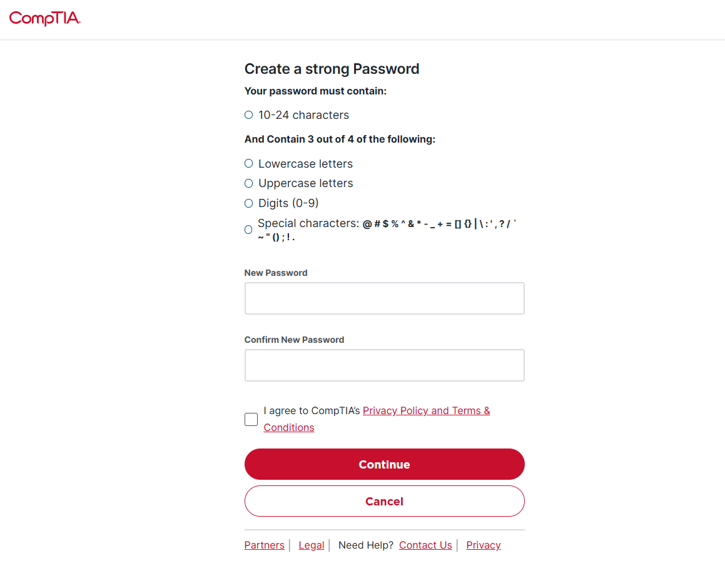Click the 'Create a strong Password' heading

(x=332, y=69)
